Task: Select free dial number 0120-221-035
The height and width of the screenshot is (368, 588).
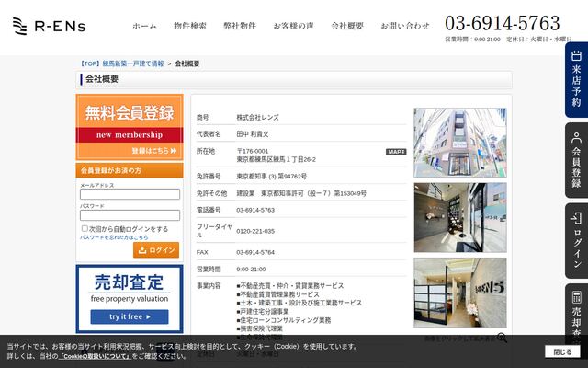Action: click(x=255, y=231)
